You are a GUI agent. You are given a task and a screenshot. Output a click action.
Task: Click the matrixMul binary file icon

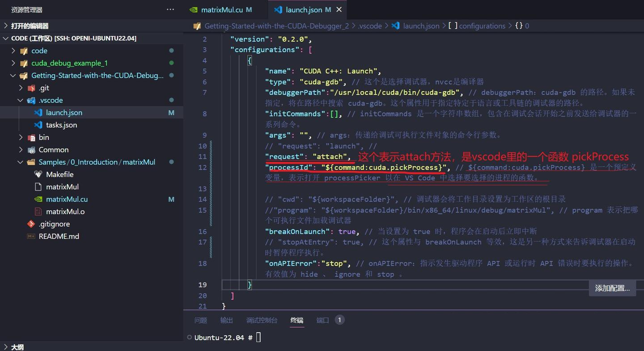pyautogui.click(x=38, y=187)
